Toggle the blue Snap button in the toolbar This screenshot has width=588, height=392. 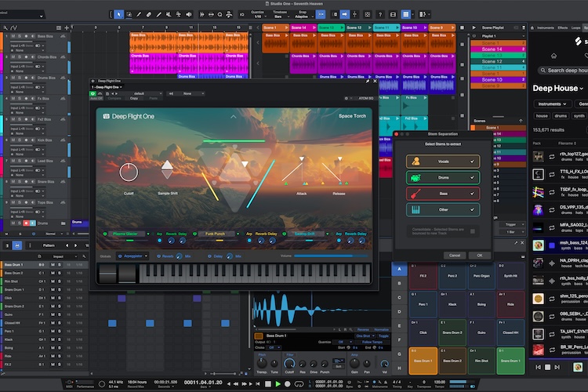coord(321,15)
